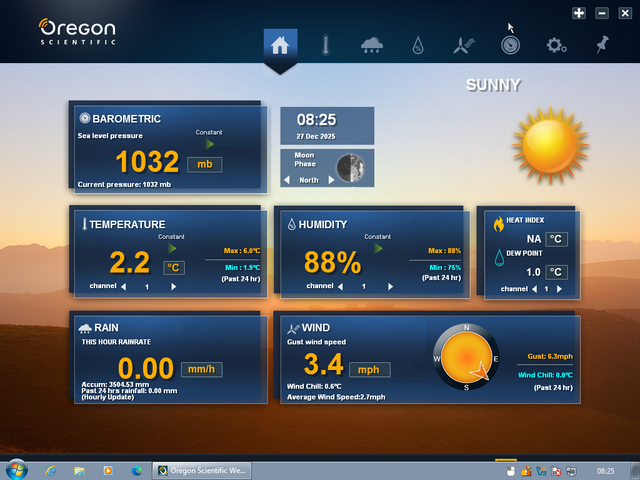The image size is (640, 480).
Task: Switch rain unit via mm/h button
Action: pos(201,369)
